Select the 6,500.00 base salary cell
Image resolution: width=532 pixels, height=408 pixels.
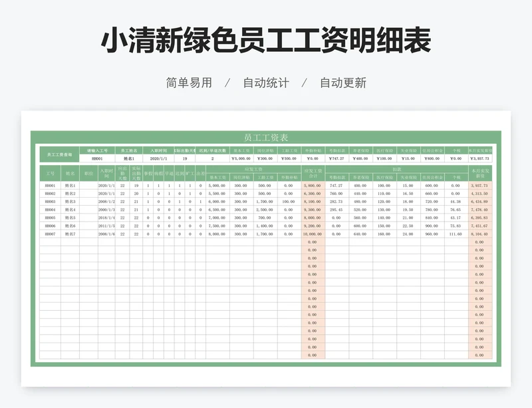pyautogui.click(x=217, y=210)
